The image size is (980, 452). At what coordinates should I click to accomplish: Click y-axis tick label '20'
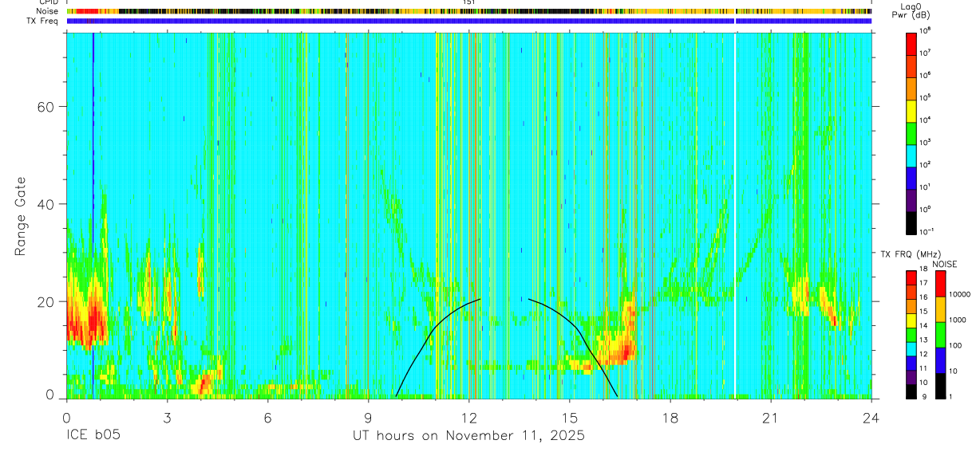(x=47, y=301)
